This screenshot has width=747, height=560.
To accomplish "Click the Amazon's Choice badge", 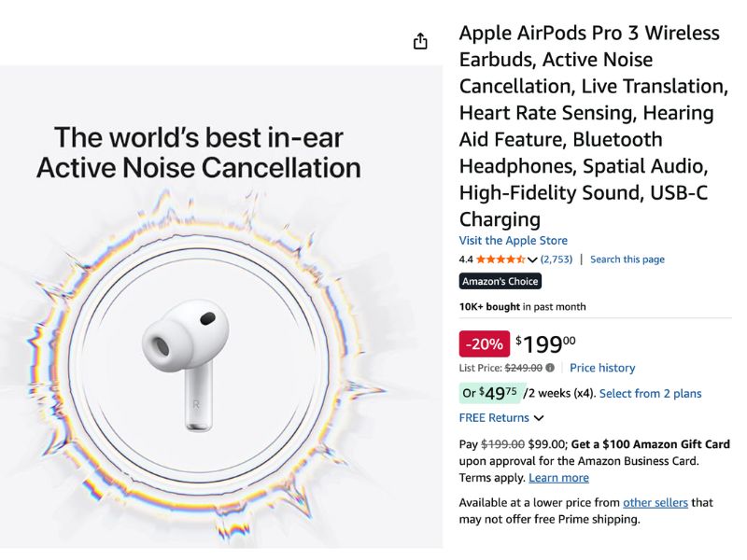I will (500, 281).
